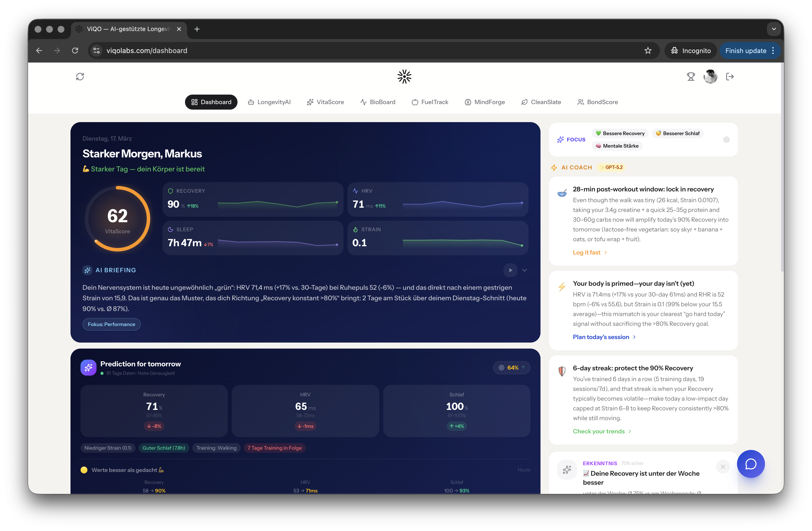Toggle the Mentale Stärke focus chip

pyautogui.click(x=617, y=146)
